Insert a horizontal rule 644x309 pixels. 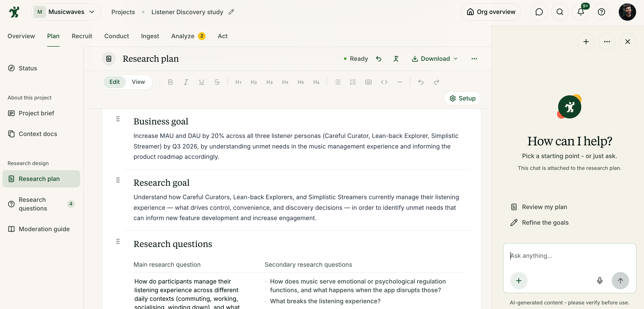400,82
